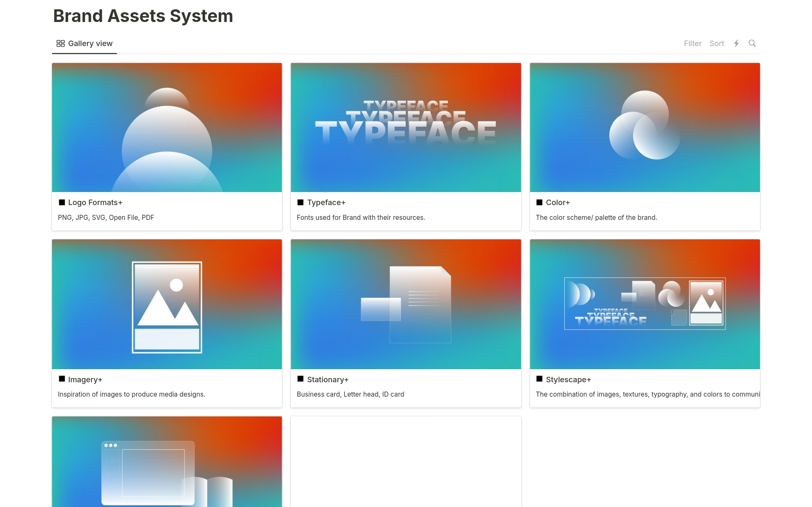Open the Stylescape+ cover thumbnail
This screenshot has height=507, width=812.
[x=645, y=304]
